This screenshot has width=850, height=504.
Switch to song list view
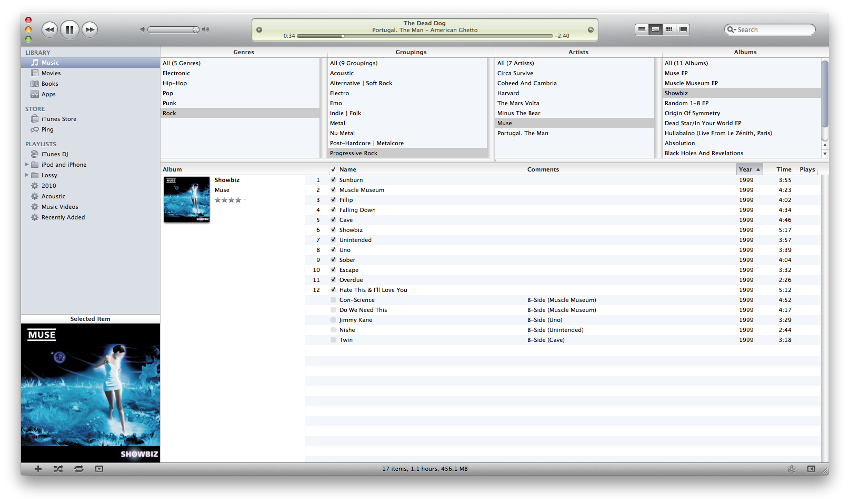[642, 29]
